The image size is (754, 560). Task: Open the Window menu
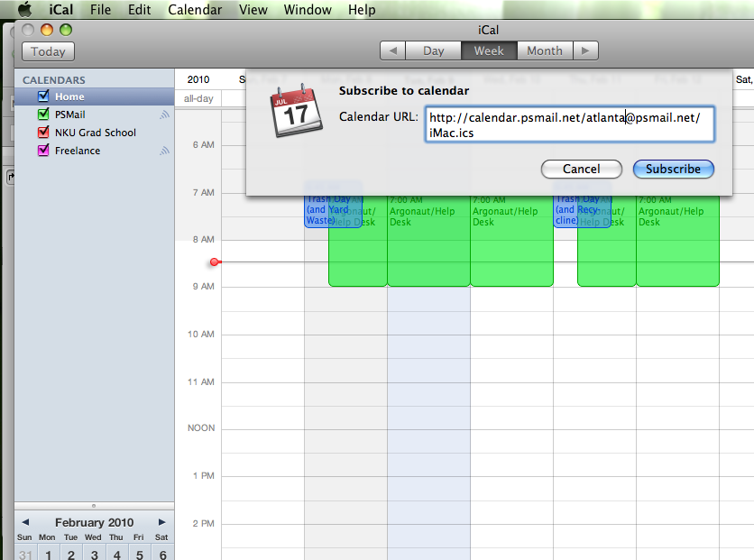click(308, 10)
